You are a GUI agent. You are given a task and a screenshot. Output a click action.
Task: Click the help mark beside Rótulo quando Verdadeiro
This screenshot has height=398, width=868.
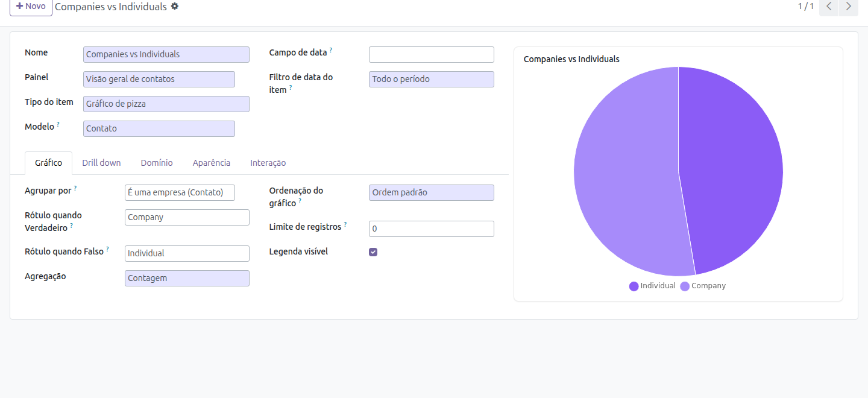click(x=72, y=226)
